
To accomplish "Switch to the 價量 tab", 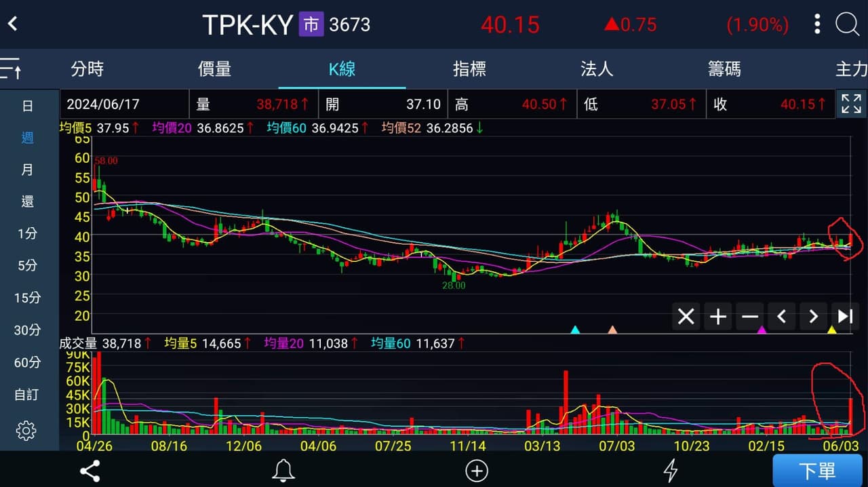I will coord(214,69).
